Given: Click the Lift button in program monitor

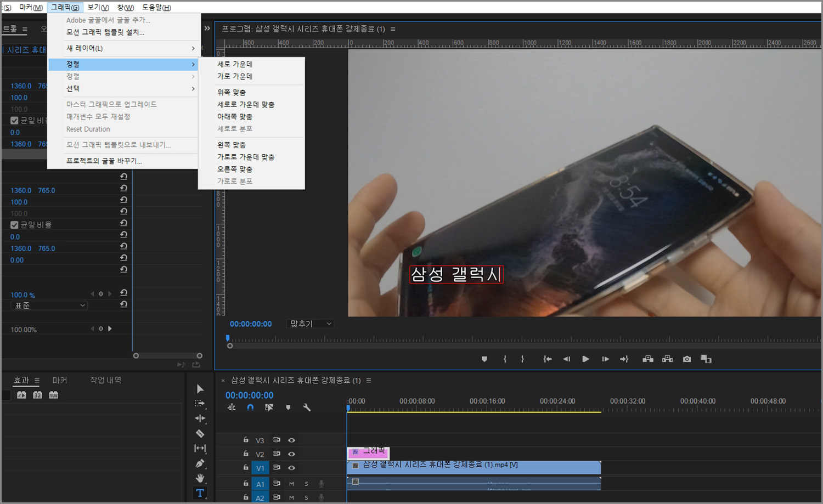Looking at the screenshot, I should 648,359.
